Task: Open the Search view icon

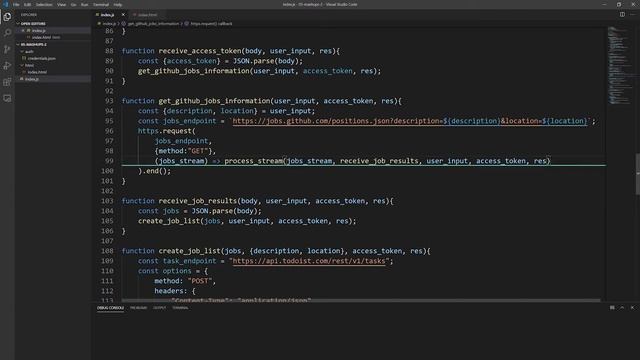Action: [7, 33]
